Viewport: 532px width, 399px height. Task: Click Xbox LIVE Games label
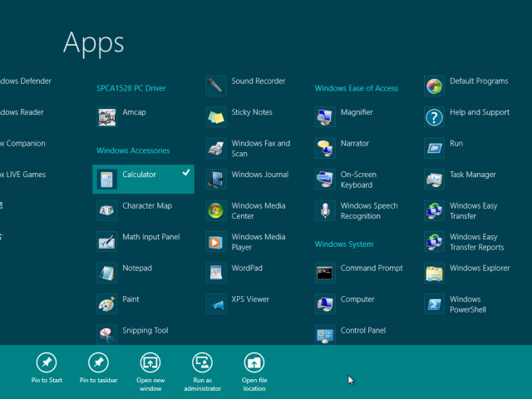point(22,175)
